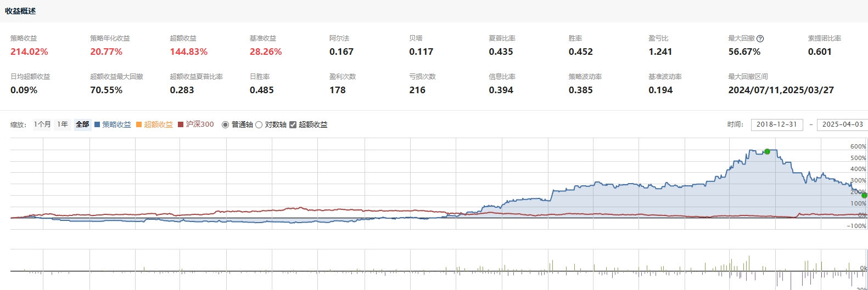Switch to 对数轴 logarithmic axis
Image resolution: width=868 pixels, height=290 pixels.
coord(259,124)
